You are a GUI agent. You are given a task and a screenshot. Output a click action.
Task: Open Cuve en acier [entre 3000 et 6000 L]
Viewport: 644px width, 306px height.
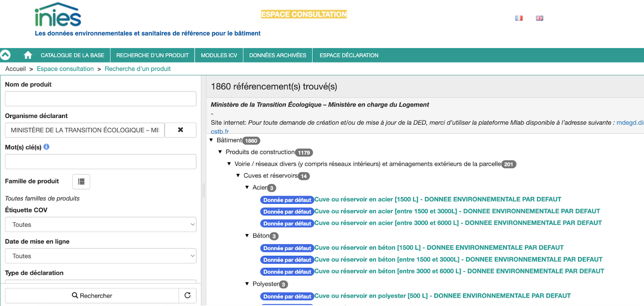click(458, 223)
